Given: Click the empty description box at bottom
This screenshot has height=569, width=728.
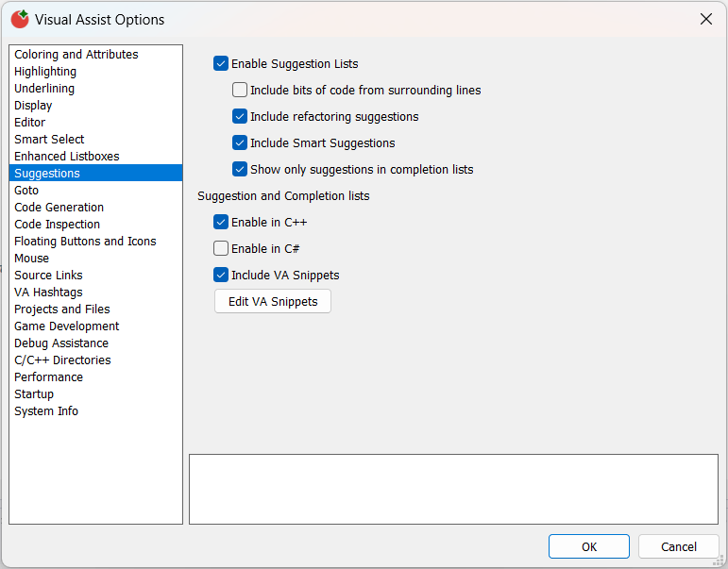Looking at the screenshot, I should tap(453, 489).
